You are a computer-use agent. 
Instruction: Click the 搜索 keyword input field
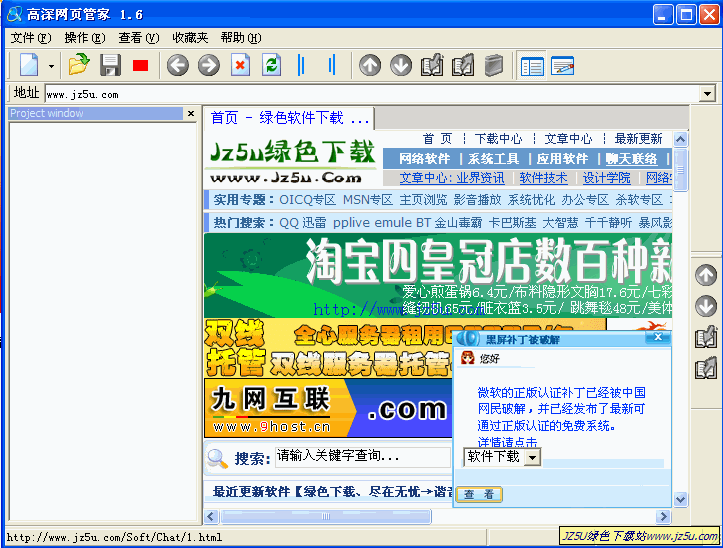tap(362, 457)
